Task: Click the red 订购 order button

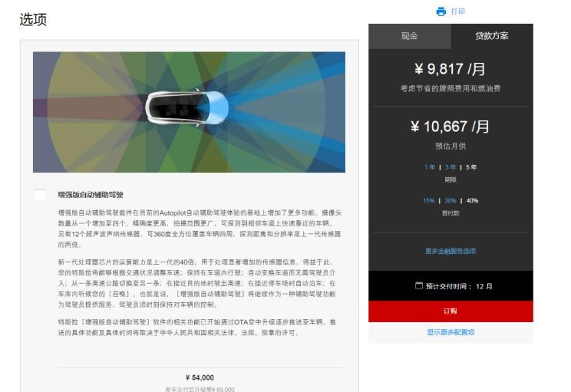Action: pyautogui.click(x=451, y=311)
